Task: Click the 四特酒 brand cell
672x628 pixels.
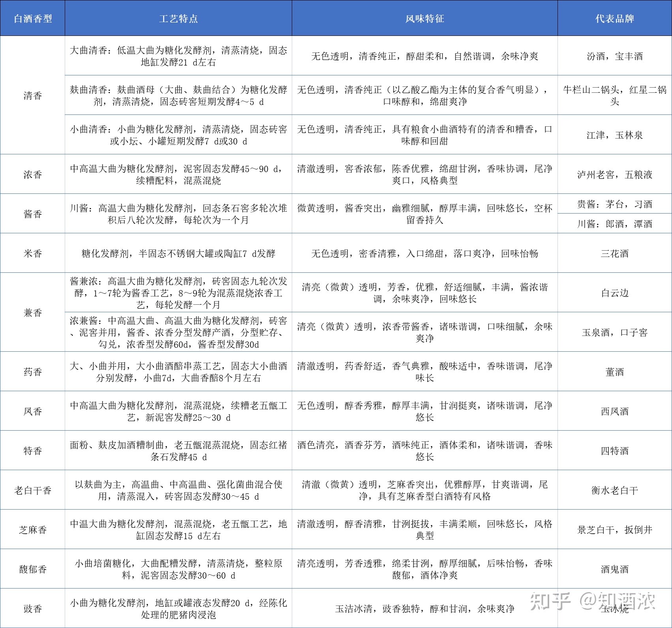Action: pyautogui.click(x=615, y=450)
